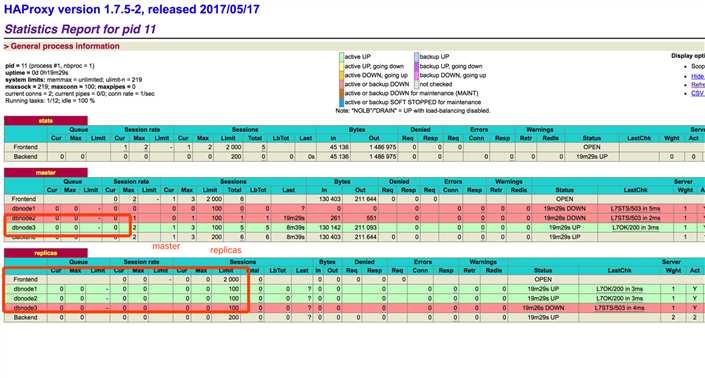Open the master proxy title
The width and height of the screenshot is (705, 378).
tap(46, 173)
